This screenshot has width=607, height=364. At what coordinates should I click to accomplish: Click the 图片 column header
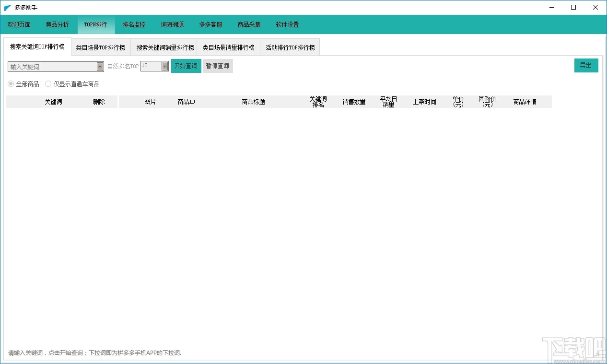click(150, 102)
